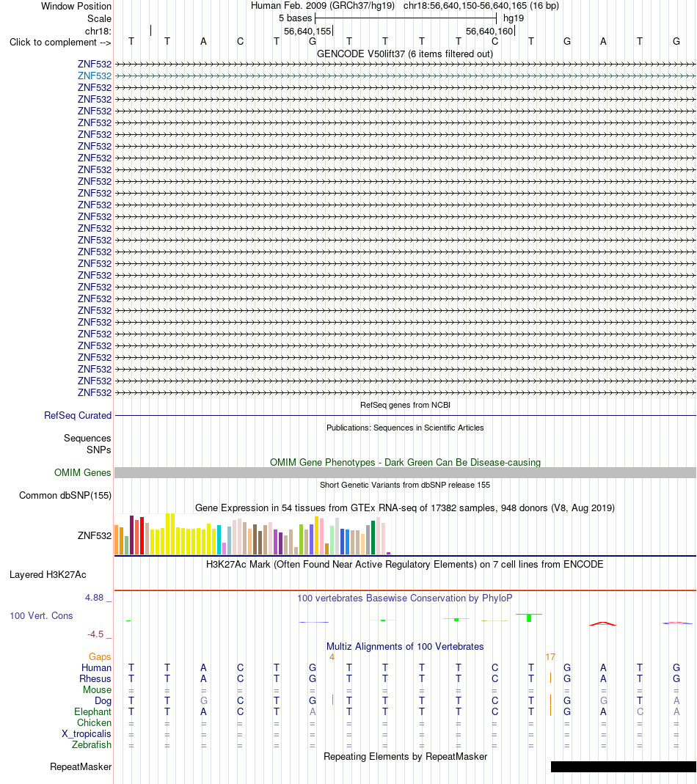Open 'Repeating Elements by RepeatMasker' track title
697x784 pixels.
pyautogui.click(x=405, y=757)
